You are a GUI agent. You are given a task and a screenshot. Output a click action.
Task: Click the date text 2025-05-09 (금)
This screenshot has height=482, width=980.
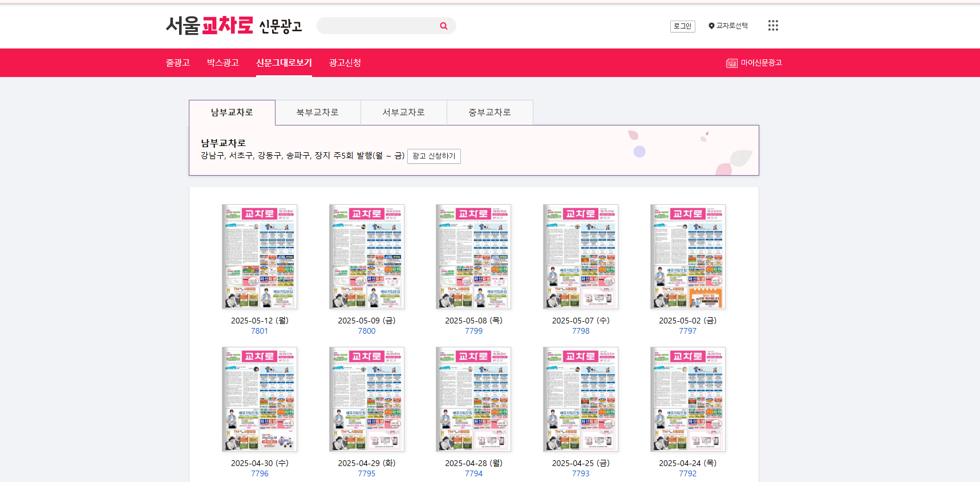point(367,321)
